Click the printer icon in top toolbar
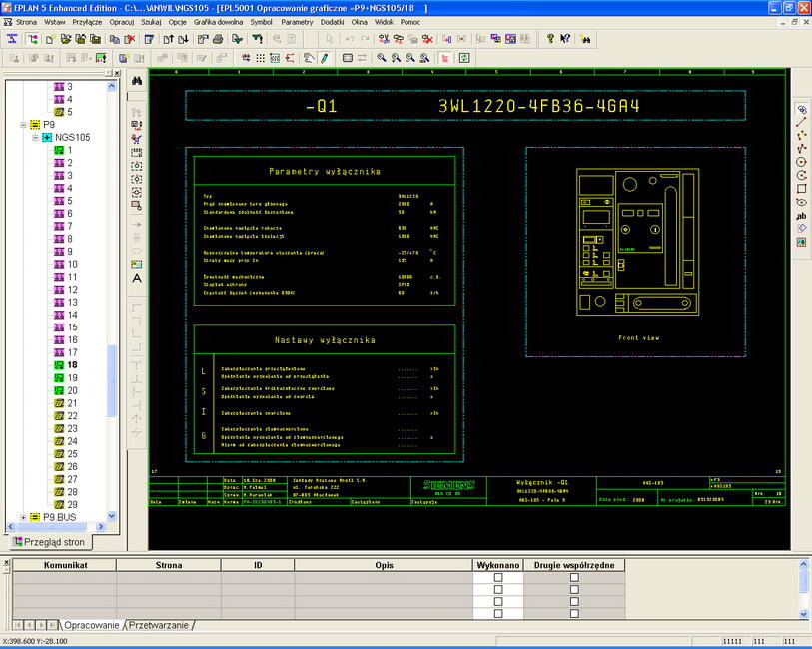Viewport: 812px width, 649px height. point(218,39)
